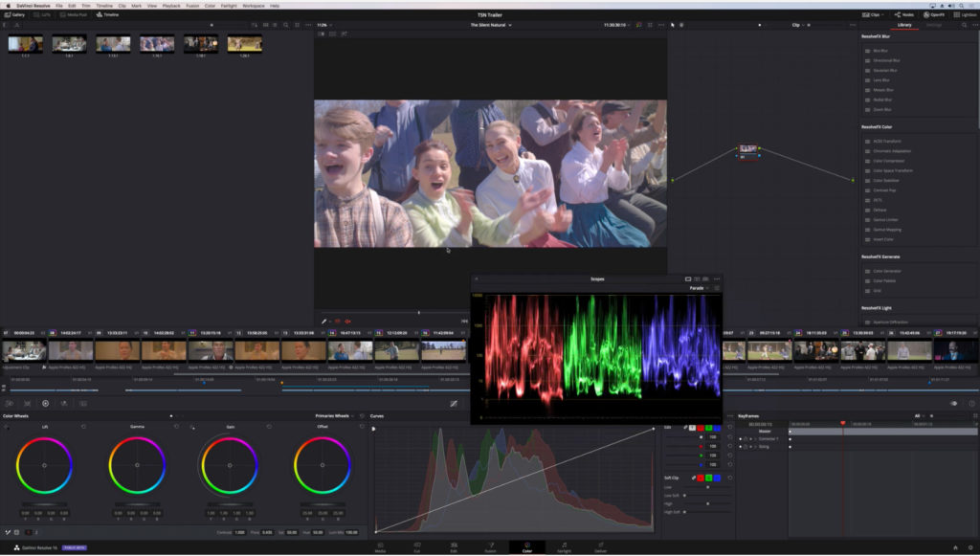Click the Gain master wheel slider

pos(230,504)
